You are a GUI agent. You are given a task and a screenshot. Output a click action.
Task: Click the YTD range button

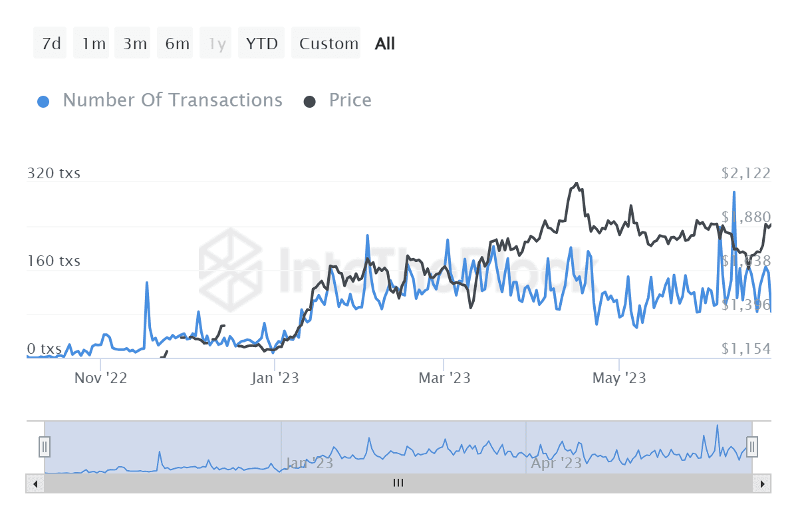261,44
